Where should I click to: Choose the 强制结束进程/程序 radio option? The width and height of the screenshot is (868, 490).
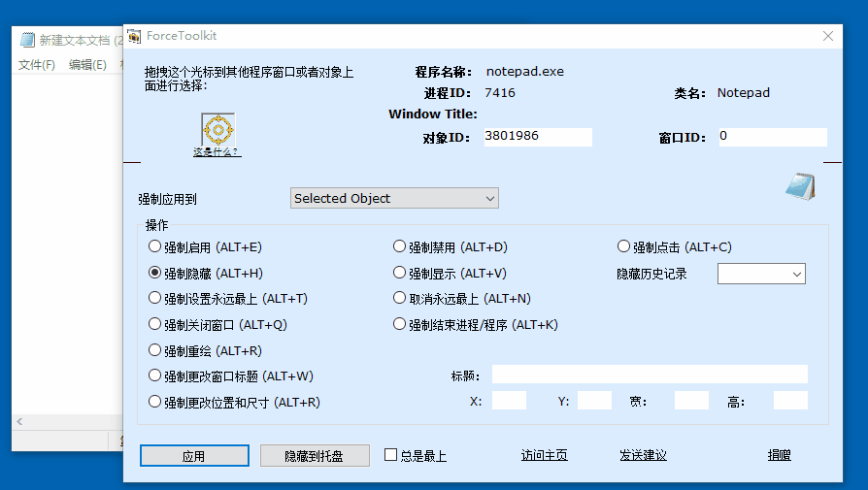pos(400,325)
